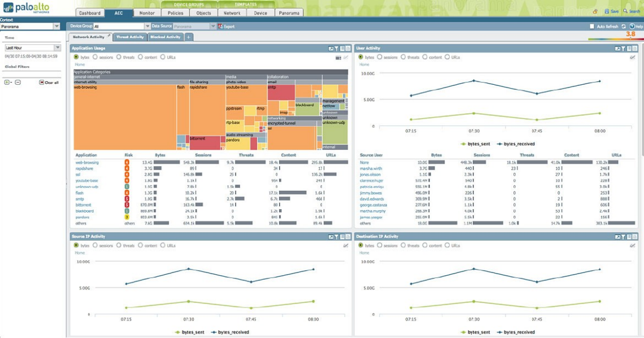Open the Monitor tab in the main navigation
This screenshot has height=338, width=644.
pyautogui.click(x=147, y=12)
